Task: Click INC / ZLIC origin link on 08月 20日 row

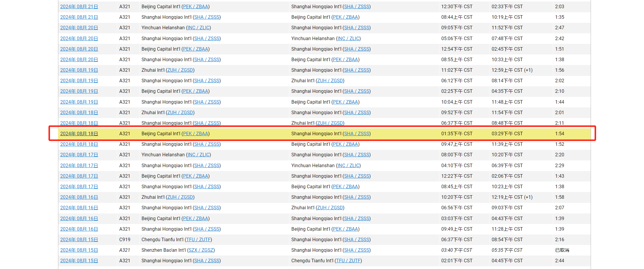Action: 198,28
